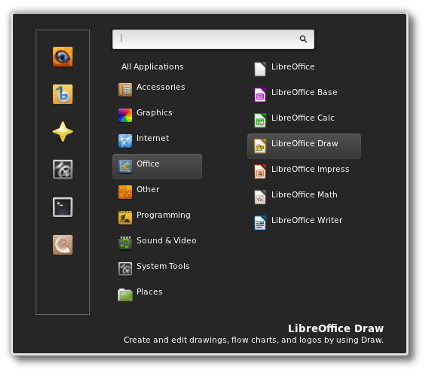Open the Graphics category label
This screenshot has height=374, width=427.
pyautogui.click(x=154, y=113)
